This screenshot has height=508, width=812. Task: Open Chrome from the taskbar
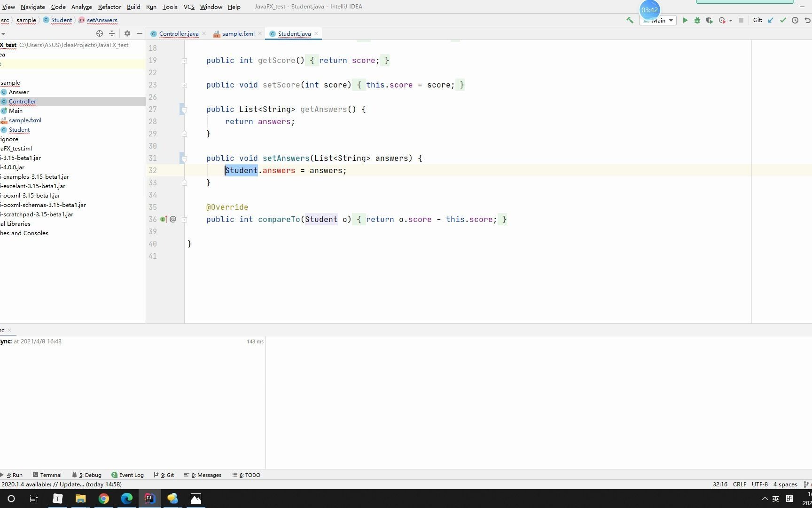point(104,499)
